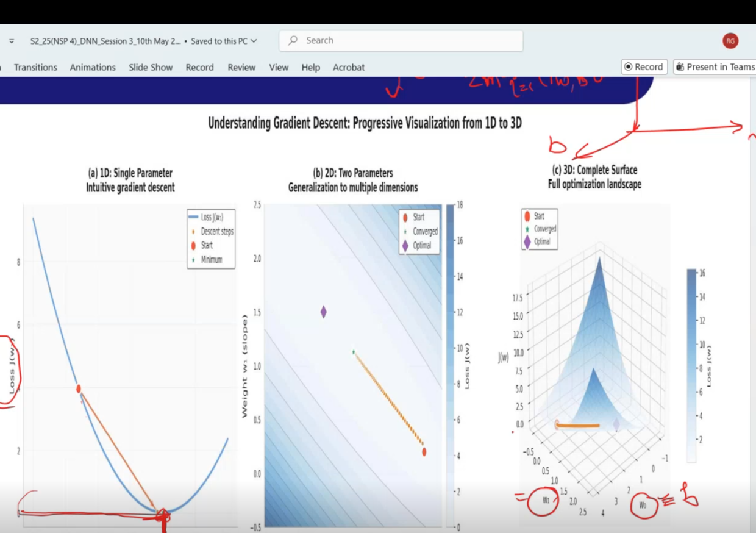Open the Animations ribbon tab
This screenshot has width=756, height=533.
click(x=93, y=67)
